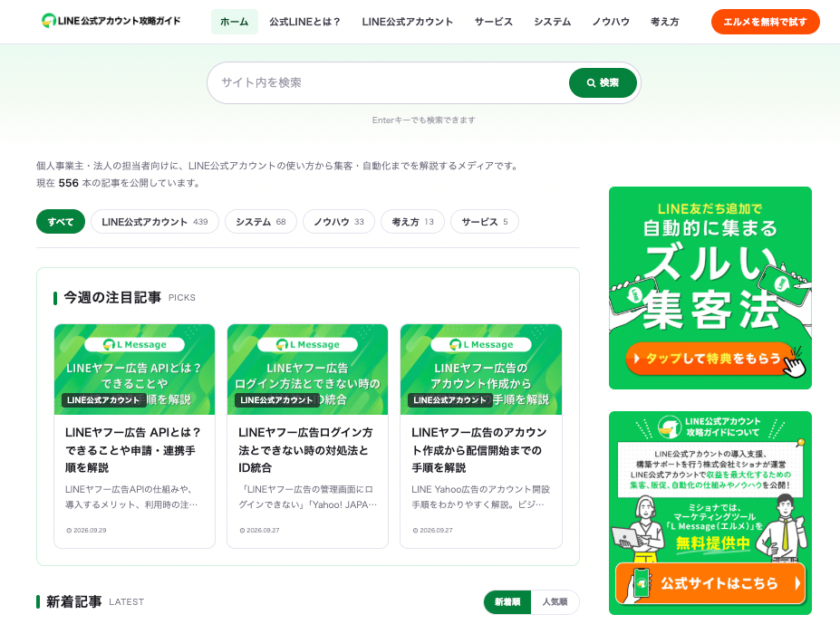Open the サービス nav menu item
The width and height of the screenshot is (840, 624).
click(x=493, y=22)
